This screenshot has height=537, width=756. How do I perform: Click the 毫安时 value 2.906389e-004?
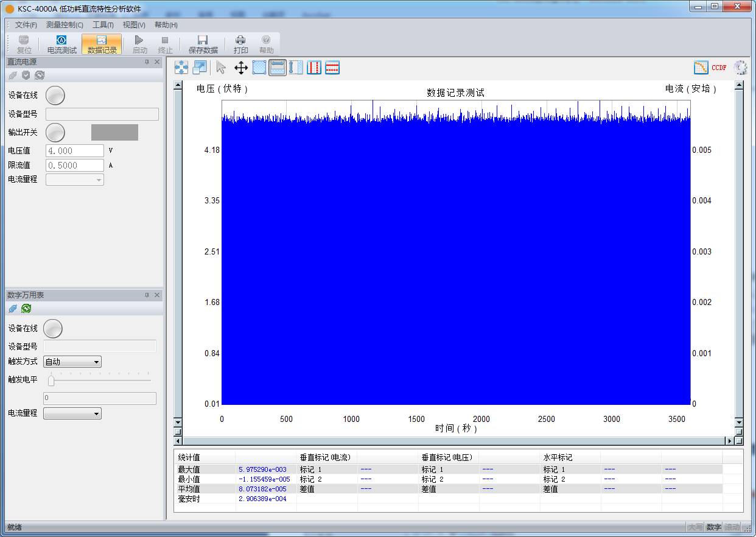(x=262, y=499)
